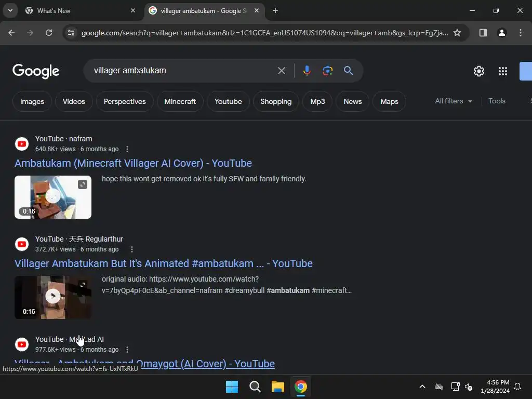Click the forward navigation arrow
This screenshot has height=399, width=532.
click(30, 33)
